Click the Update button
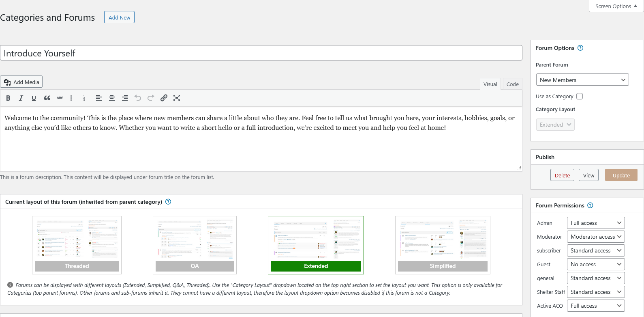This screenshot has width=644, height=317. [621, 175]
